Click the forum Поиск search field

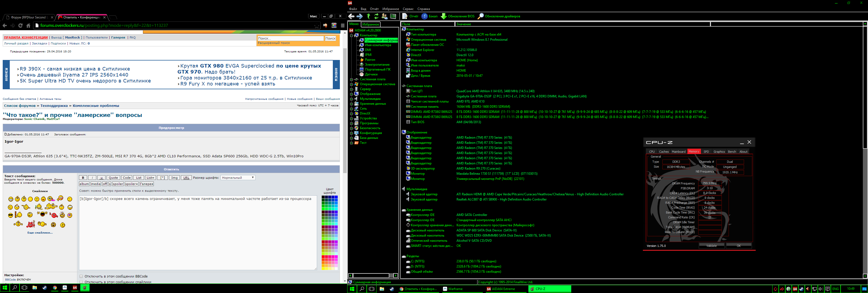pyautogui.click(x=290, y=39)
